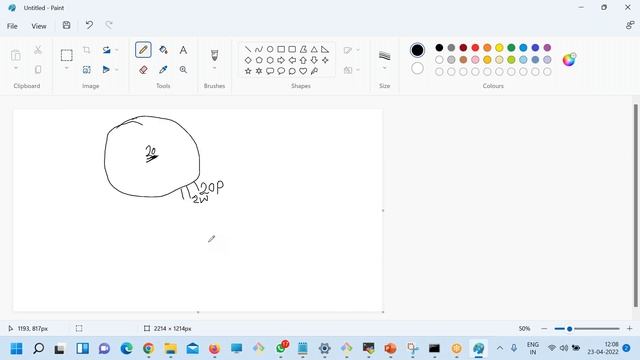Viewport: 640px width, 360px height.
Task: Open the View menu
Action: point(39,26)
